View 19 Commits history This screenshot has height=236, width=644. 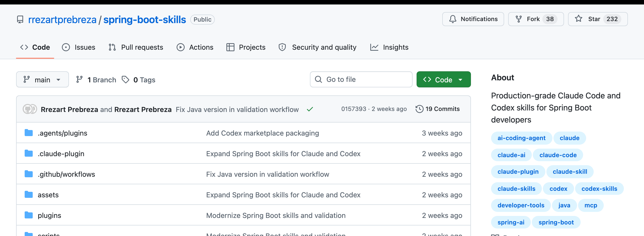[x=438, y=109]
